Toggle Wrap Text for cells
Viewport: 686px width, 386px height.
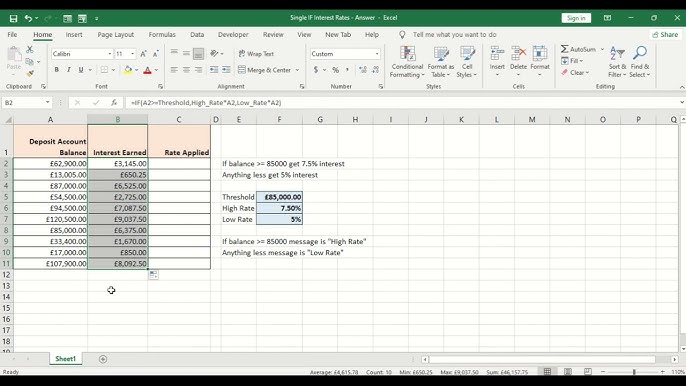coord(256,54)
